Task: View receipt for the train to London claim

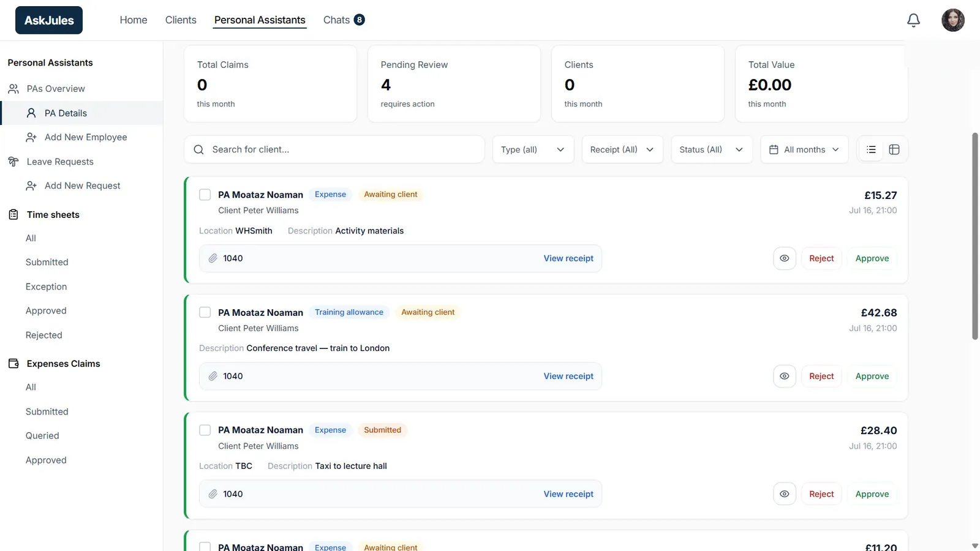Action: click(568, 376)
